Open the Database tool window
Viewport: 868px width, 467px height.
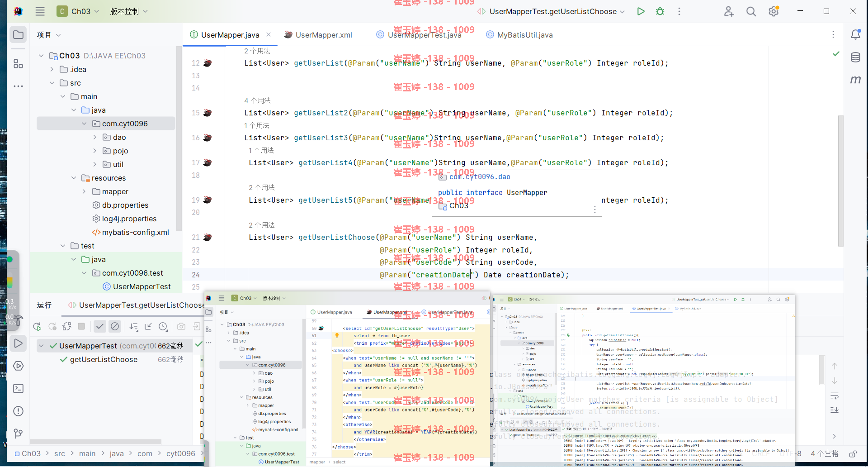click(x=855, y=57)
